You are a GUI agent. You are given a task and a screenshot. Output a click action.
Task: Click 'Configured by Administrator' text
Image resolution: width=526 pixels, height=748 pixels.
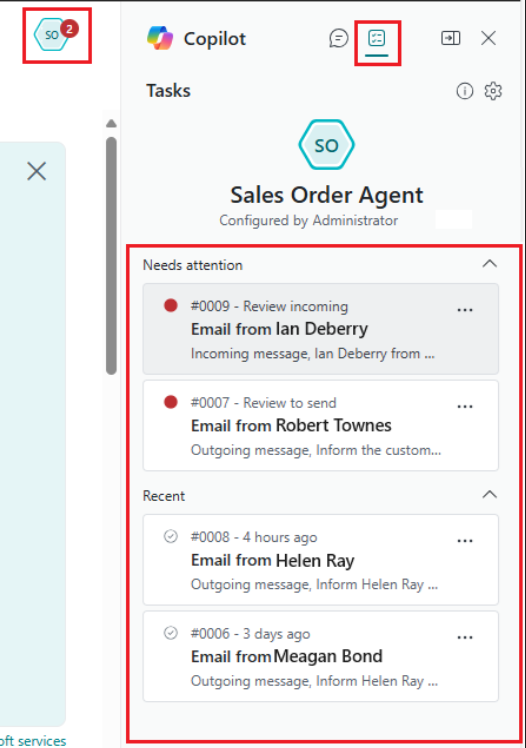[x=309, y=220]
